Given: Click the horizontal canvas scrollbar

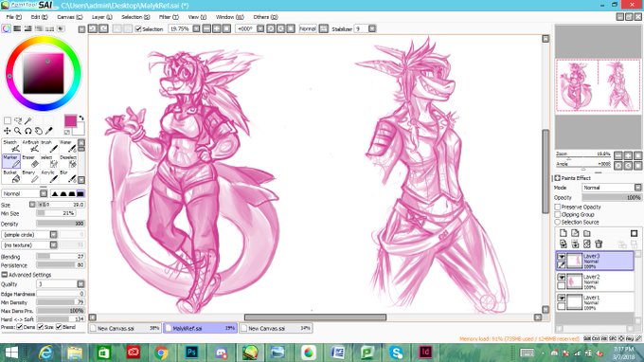Looking at the screenshot, I should tap(315, 317).
